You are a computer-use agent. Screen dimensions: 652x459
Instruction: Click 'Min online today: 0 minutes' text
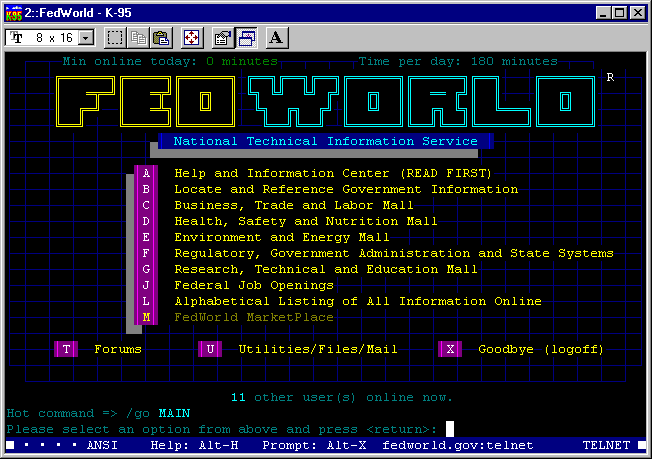click(x=170, y=62)
